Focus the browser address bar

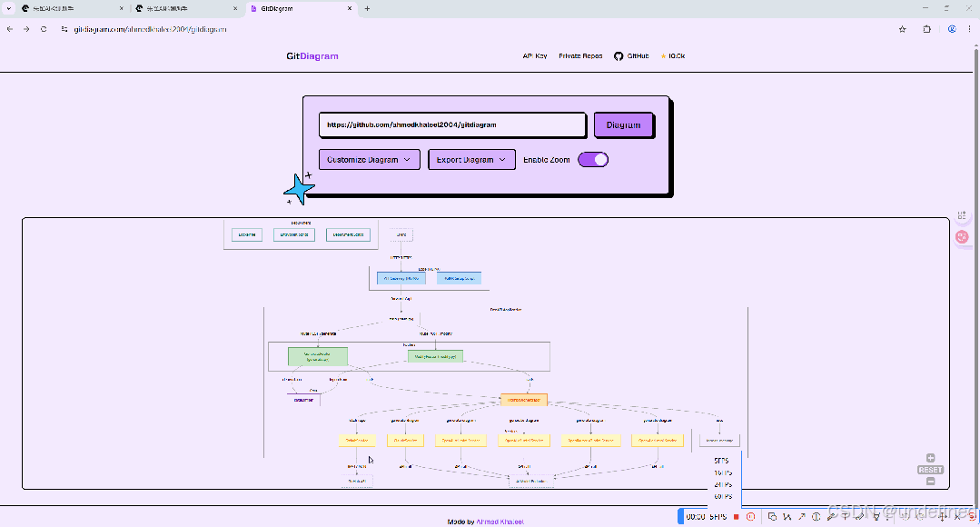coord(475,29)
